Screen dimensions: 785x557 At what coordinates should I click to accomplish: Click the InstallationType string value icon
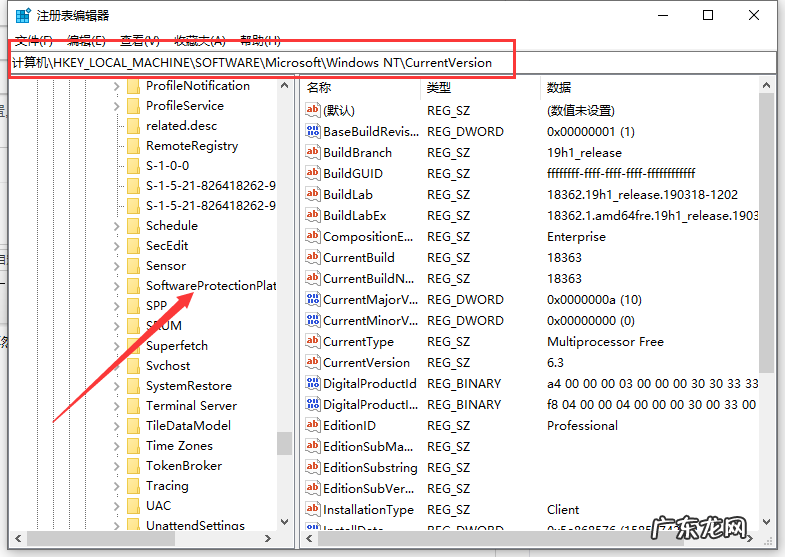tap(313, 509)
